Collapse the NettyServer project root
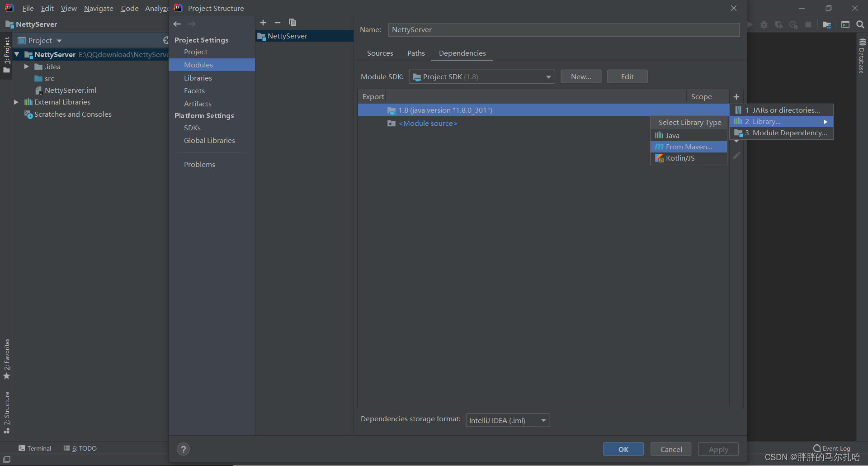This screenshot has width=868, height=466. pos(17,54)
